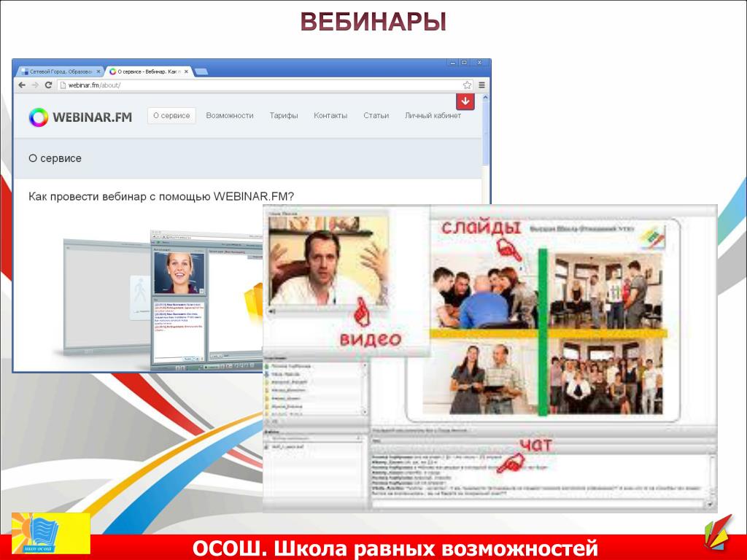The image size is (747, 560).
Task: Click the smiling woman video thumbnail
Action: click(x=179, y=273)
